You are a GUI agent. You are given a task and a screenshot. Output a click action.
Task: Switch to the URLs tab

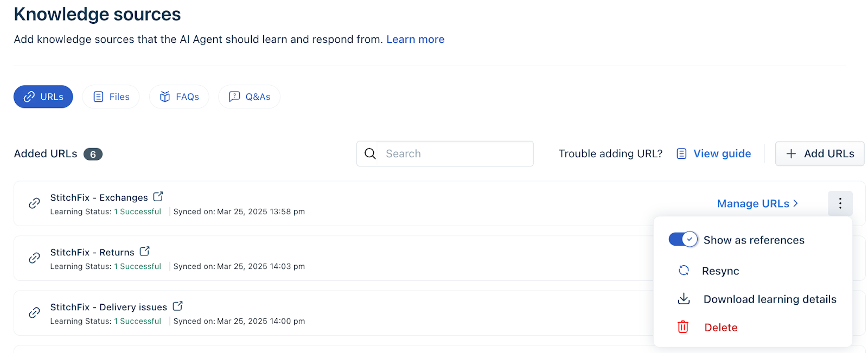point(43,97)
